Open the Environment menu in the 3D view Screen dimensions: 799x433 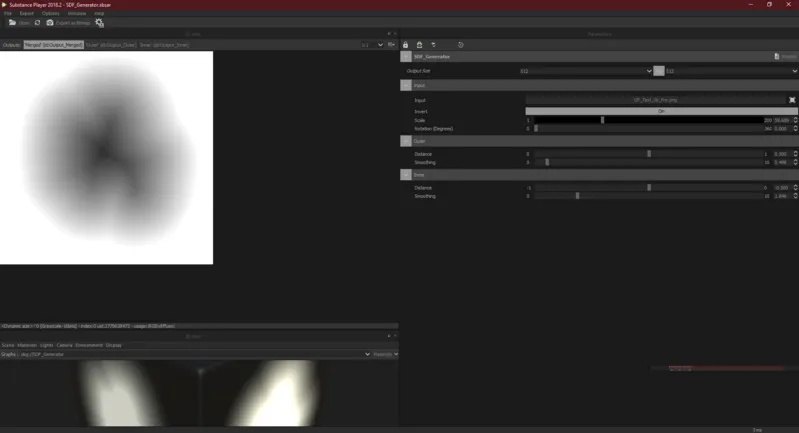89,345
